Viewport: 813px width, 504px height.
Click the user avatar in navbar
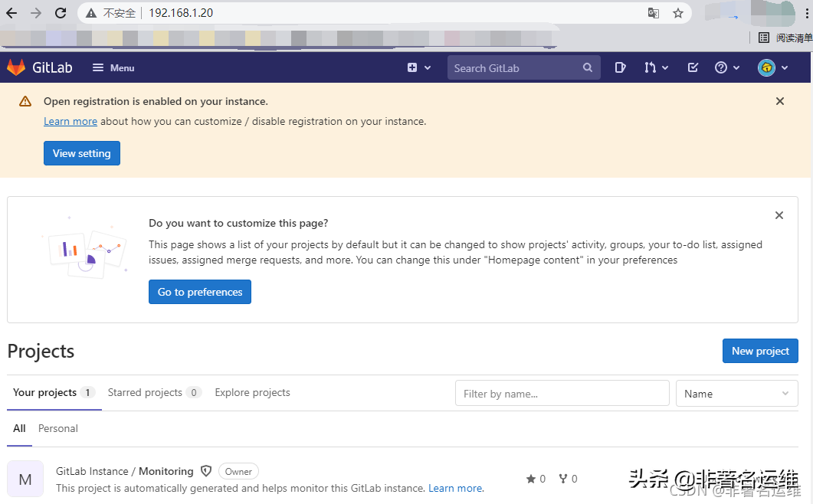coord(766,67)
